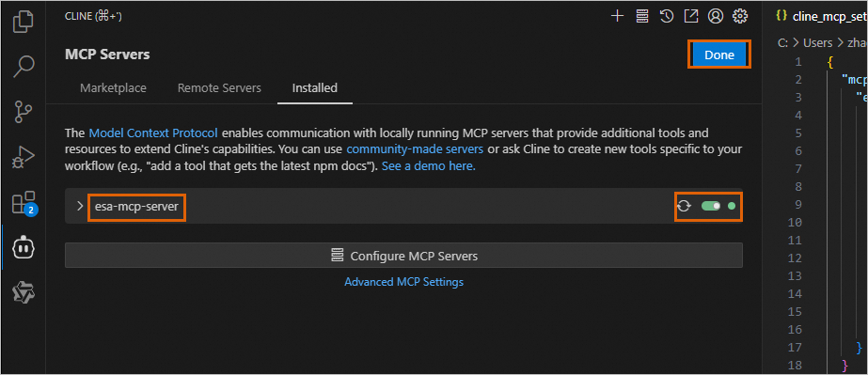Open Cline settings gear icon

tap(740, 16)
